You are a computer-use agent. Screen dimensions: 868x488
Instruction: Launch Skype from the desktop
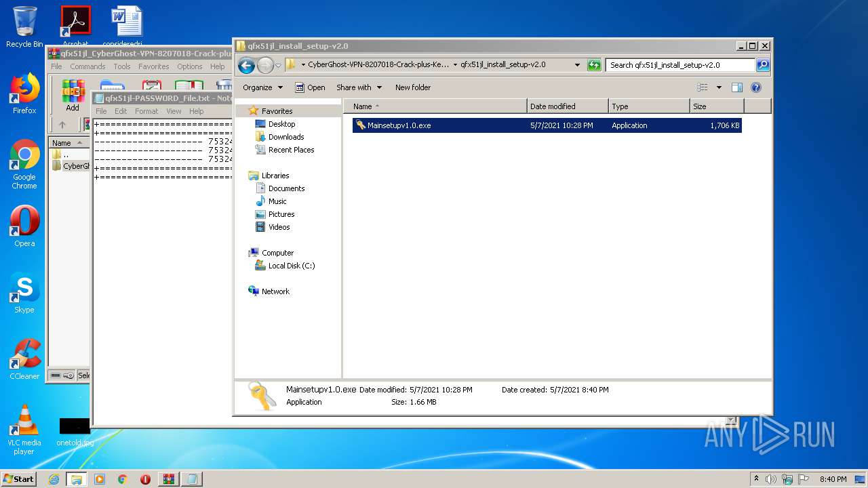(24, 293)
